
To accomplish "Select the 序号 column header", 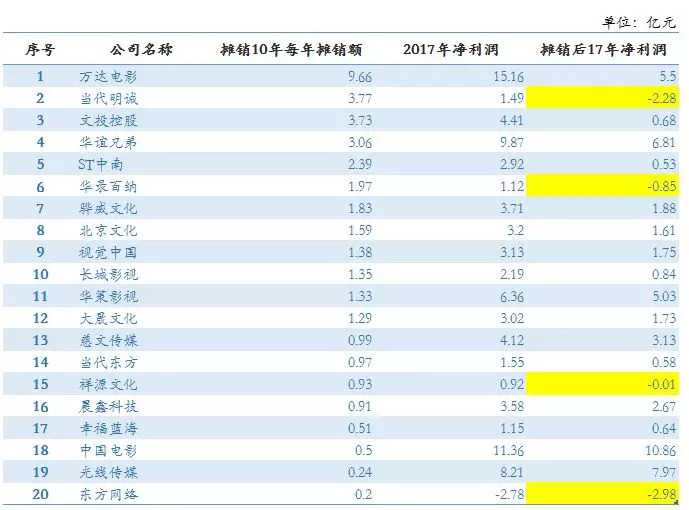I will [40, 50].
